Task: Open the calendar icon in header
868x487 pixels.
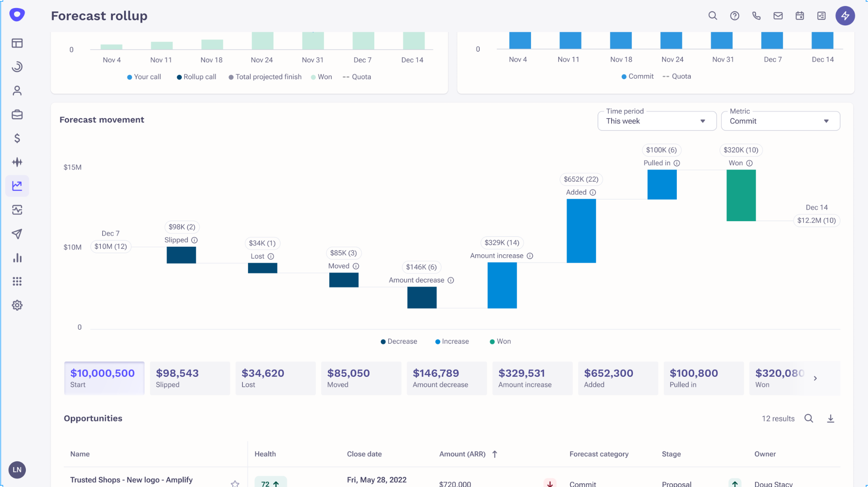Action: pyautogui.click(x=799, y=16)
